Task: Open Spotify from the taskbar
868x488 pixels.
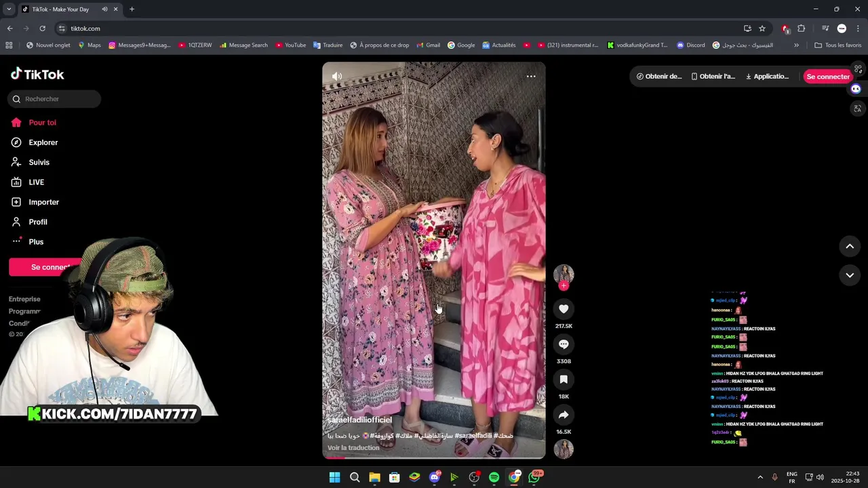Action: click(x=494, y=477)
